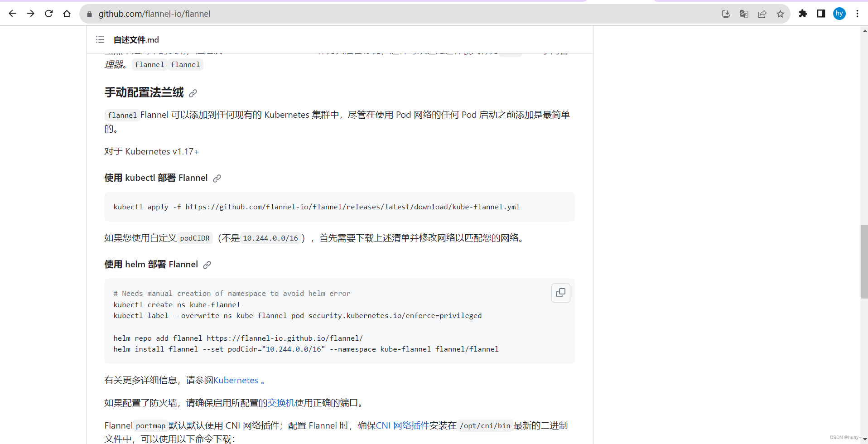The image size is (868, 444).
Task: Toggle Chrome's side panel open
Action: point(820,14)
